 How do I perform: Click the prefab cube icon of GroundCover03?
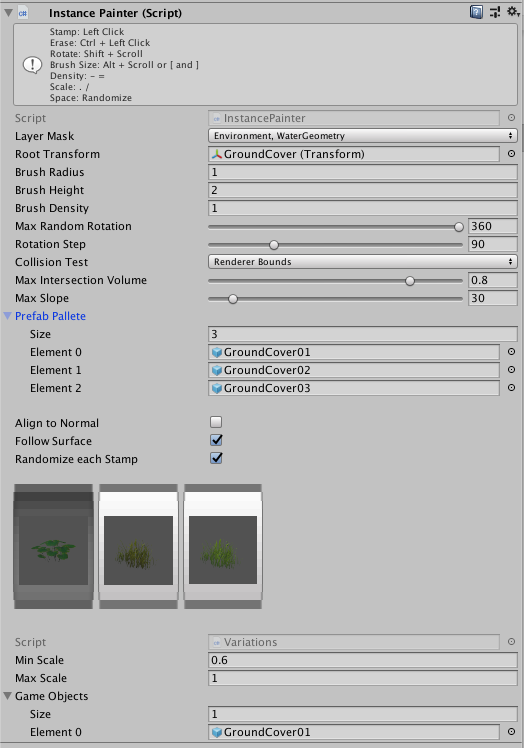(x=217, y=388)
